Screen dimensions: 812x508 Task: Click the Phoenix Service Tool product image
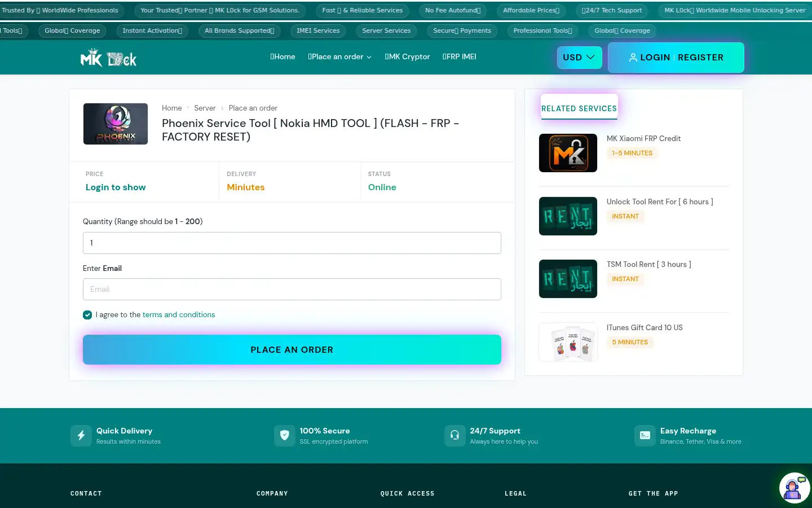point(116,124)
